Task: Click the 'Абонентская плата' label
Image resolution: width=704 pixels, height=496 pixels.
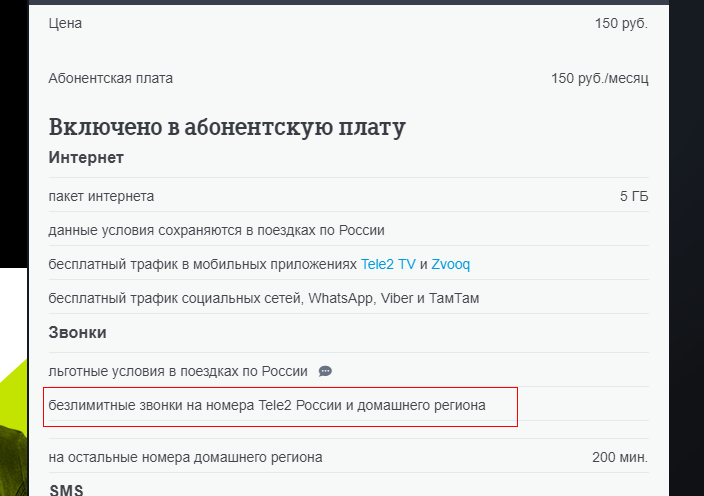Action: (x=110, y=78)
